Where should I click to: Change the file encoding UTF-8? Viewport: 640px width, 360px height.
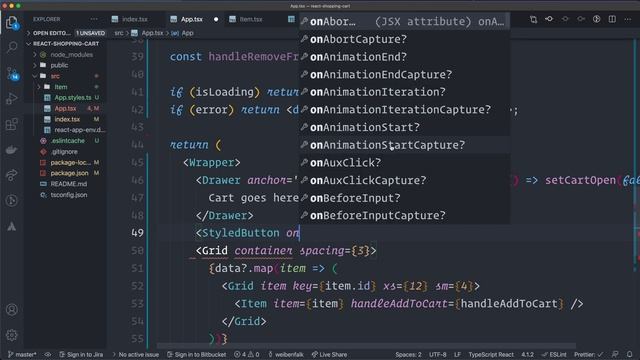tap(438, 354)
